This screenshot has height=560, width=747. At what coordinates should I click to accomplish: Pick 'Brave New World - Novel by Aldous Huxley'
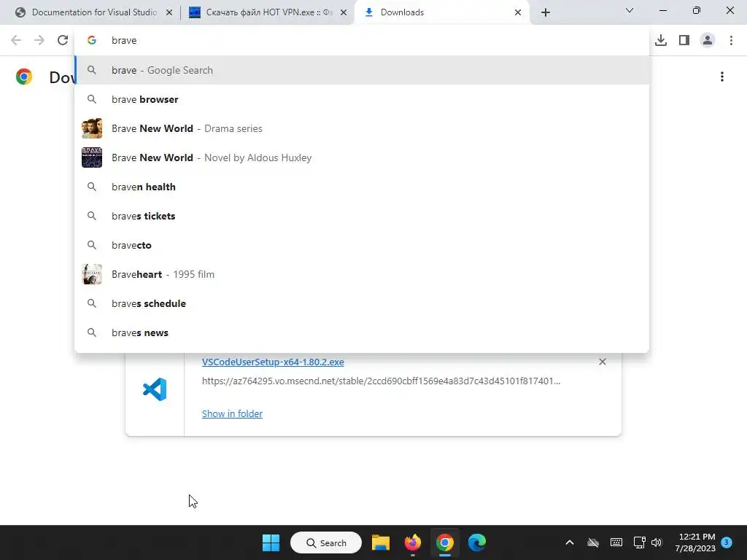pos(362,157)
